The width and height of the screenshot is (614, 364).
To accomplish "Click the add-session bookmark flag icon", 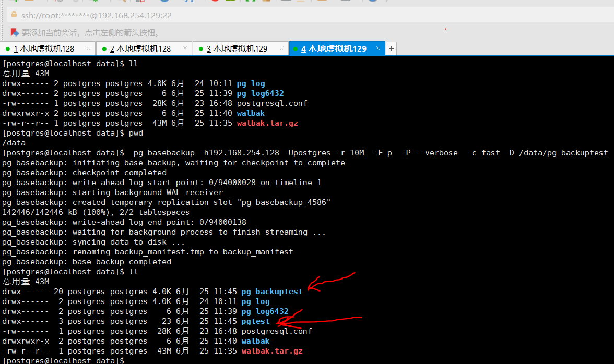I will (15, 32).
